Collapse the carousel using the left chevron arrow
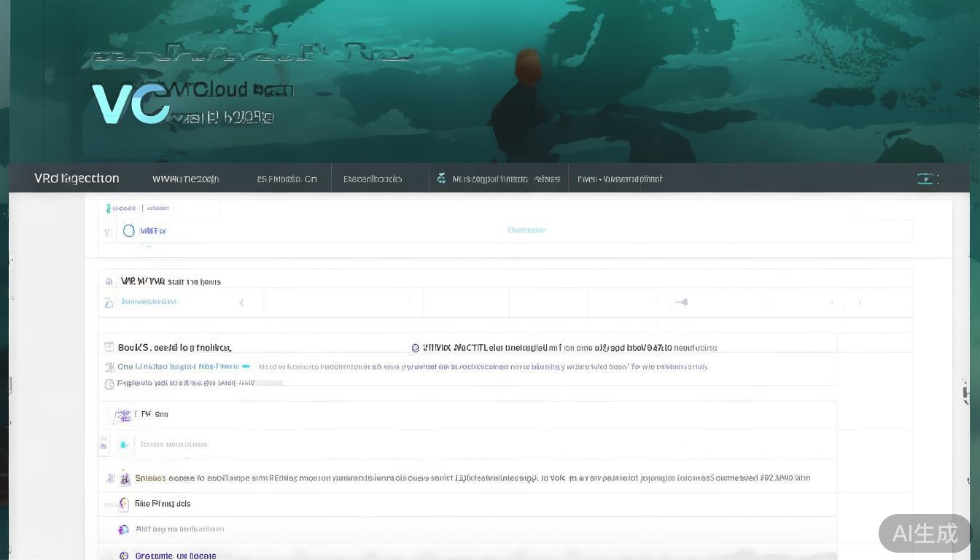The width and height of the screenshot is (980, 560). click(241, 302)
